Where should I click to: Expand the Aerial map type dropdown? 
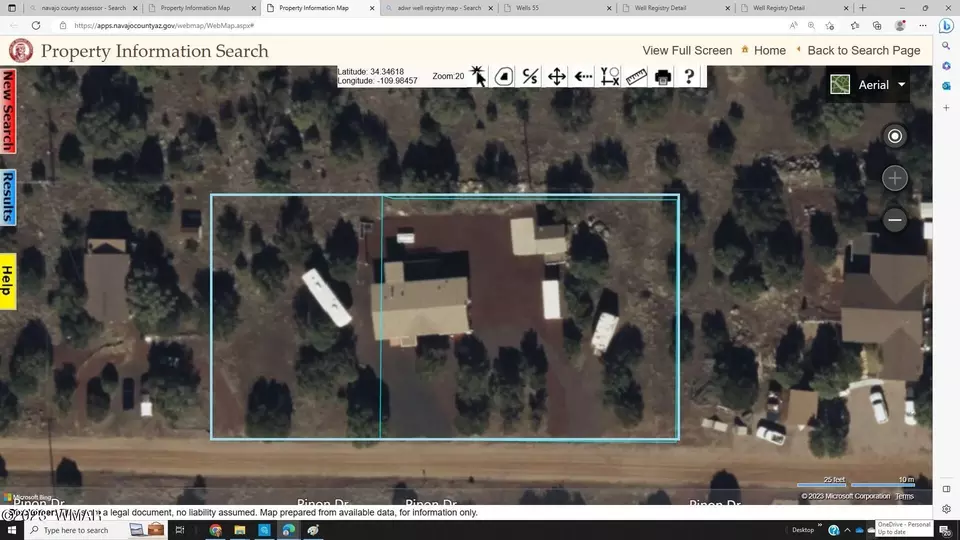pos(869,85)
